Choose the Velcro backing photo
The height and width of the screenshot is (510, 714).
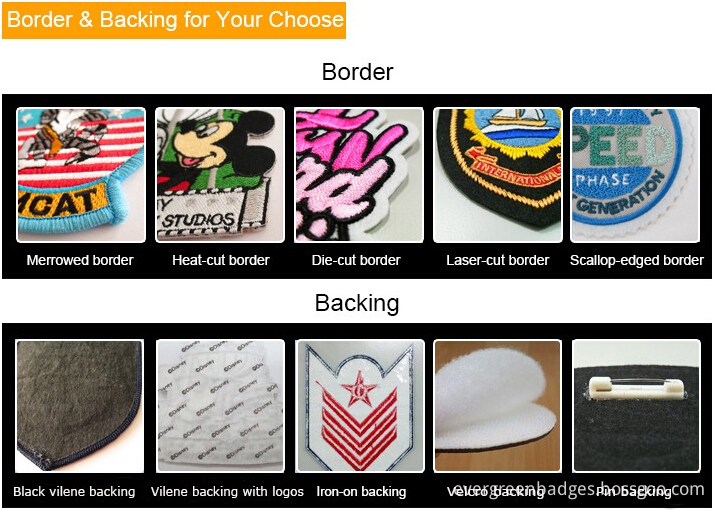pos(498,406)
